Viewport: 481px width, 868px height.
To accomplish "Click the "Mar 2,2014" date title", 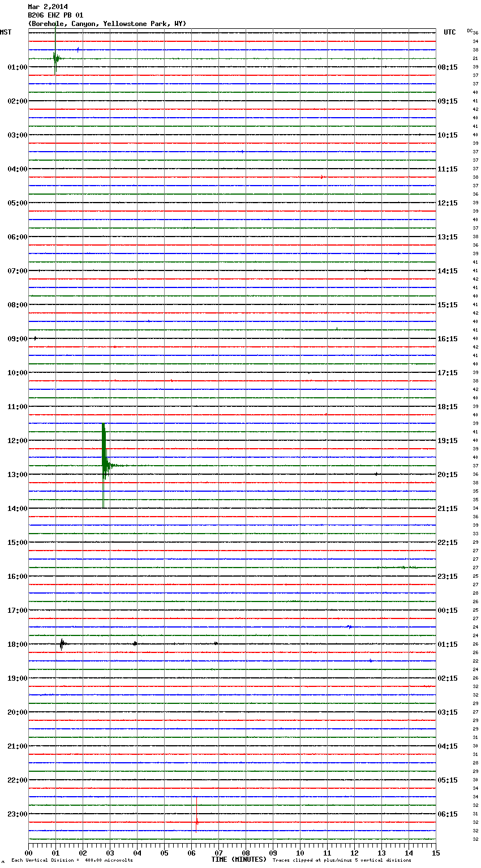I will (48, 7).
